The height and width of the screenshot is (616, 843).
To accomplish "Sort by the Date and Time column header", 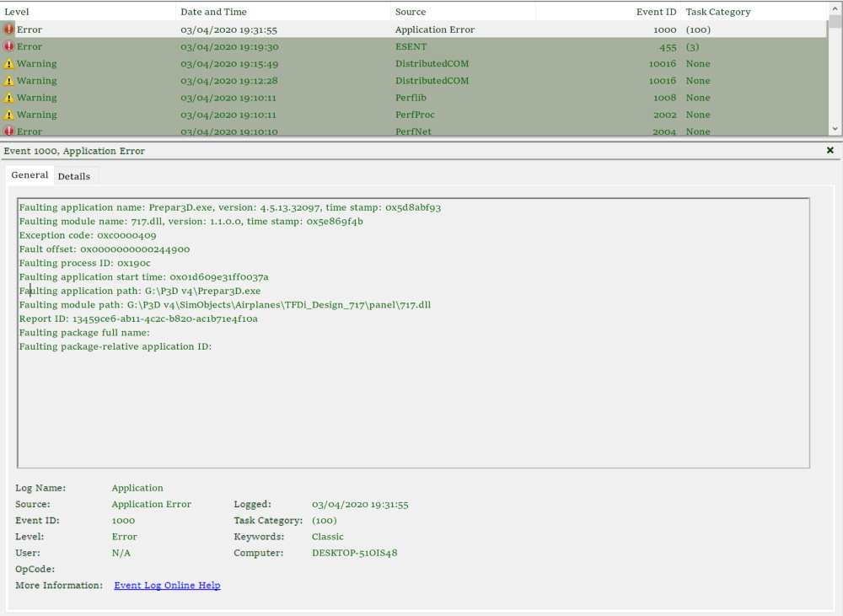I will point(283,12).
